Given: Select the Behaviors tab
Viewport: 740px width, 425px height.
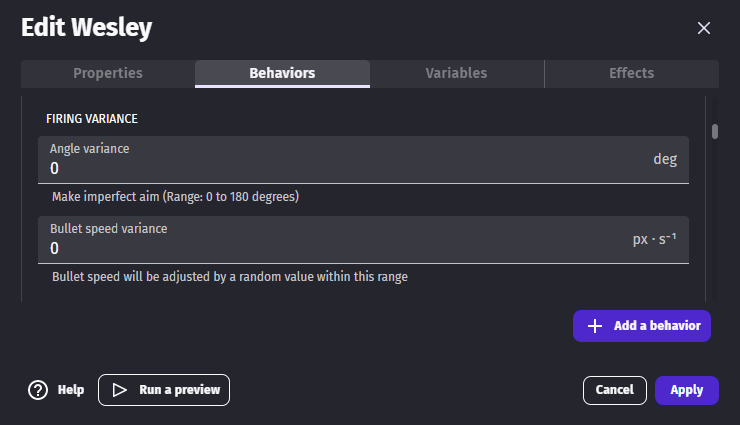Looking at the screenshot, I should (x=282, y=73).
